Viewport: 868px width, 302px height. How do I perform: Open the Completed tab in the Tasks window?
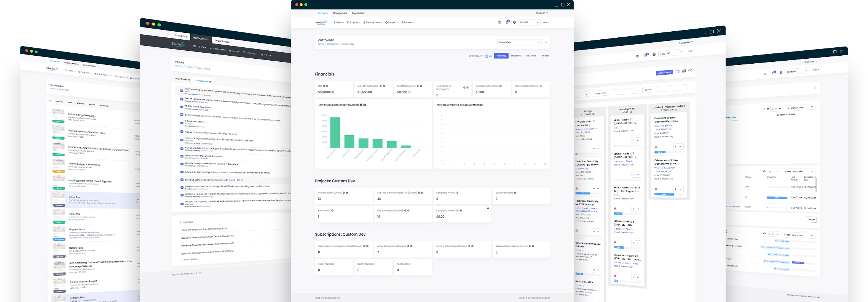point(203,81)
